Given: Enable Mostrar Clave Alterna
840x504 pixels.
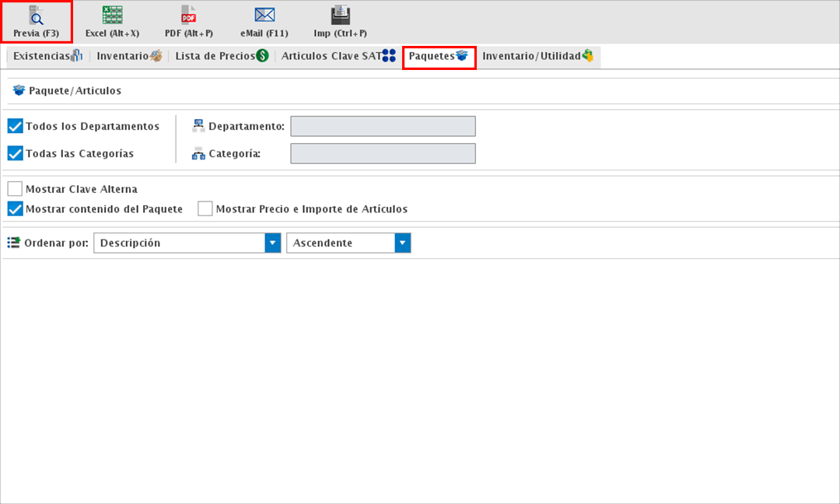Looking at the screenshot, I should coord(15,189).
